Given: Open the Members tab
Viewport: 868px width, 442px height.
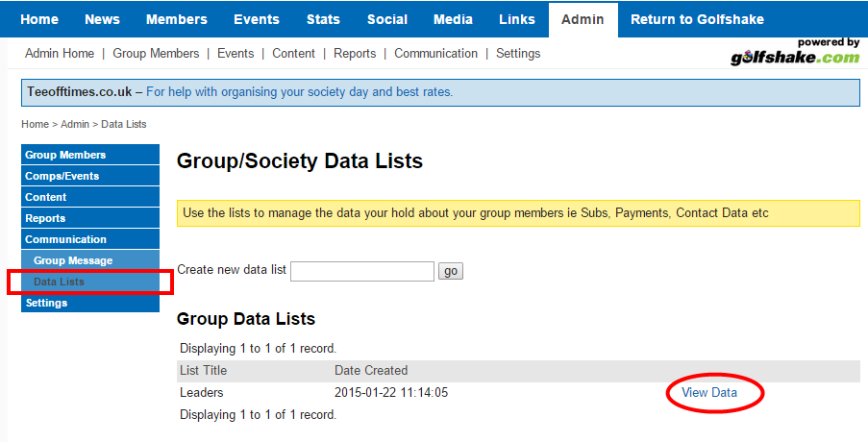Looking at the screenshot, I should coord(176,19).
